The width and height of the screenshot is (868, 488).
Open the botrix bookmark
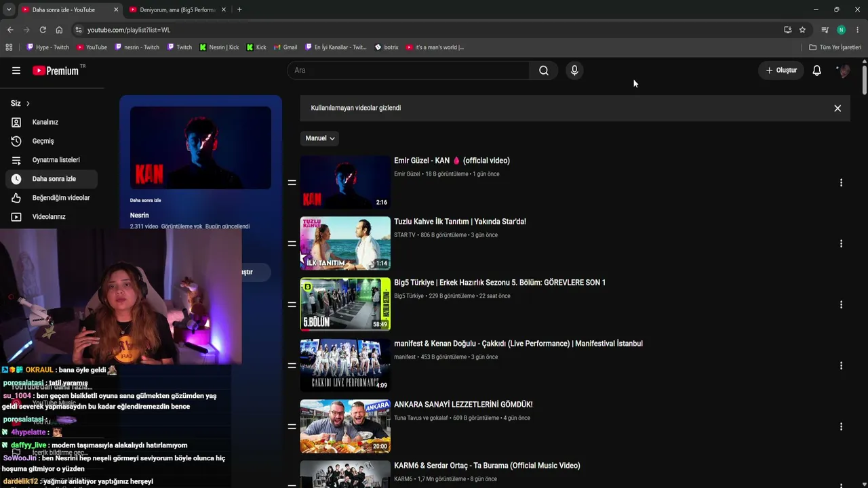click(x=387, y=47)
